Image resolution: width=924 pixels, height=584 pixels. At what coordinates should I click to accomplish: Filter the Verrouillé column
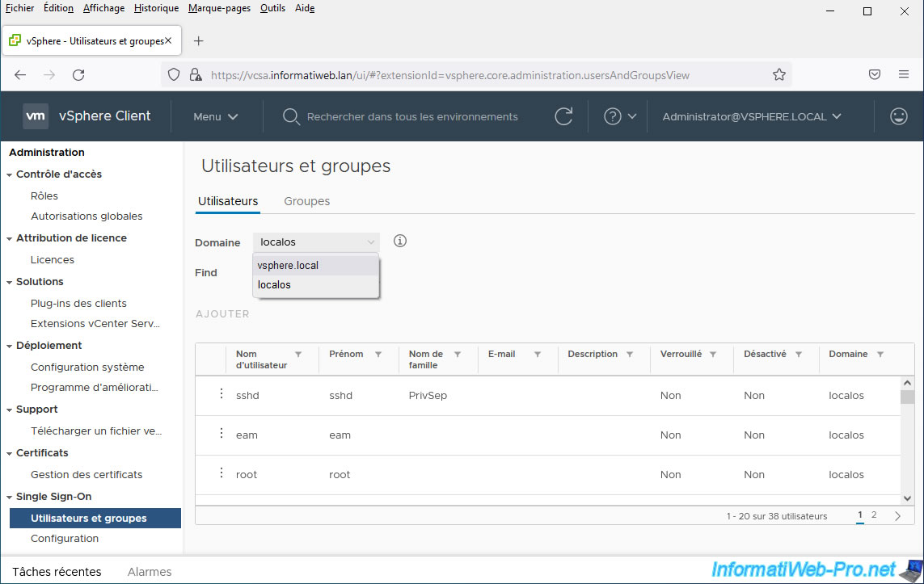click(713, 355)
